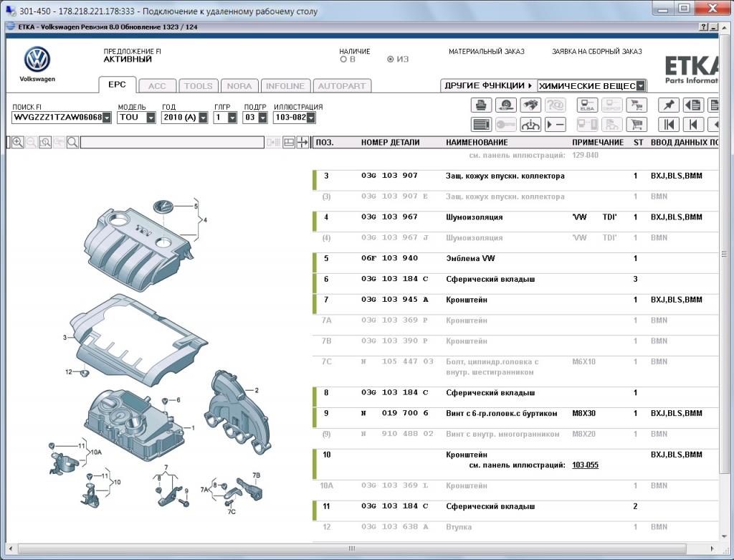
Task: Switch to the INFOLINE tab
Action: click(285, 86)
